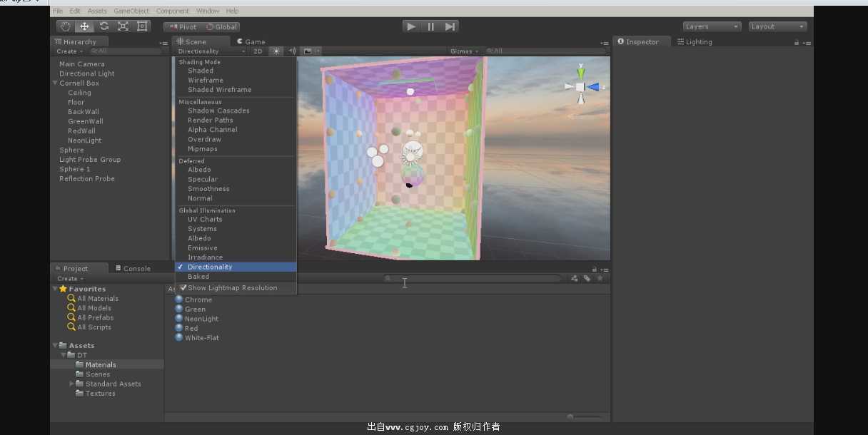Screen dimensions: 868x435
Task: Toggle the scene lighting sun icon
Action: [x=276, y=51]
